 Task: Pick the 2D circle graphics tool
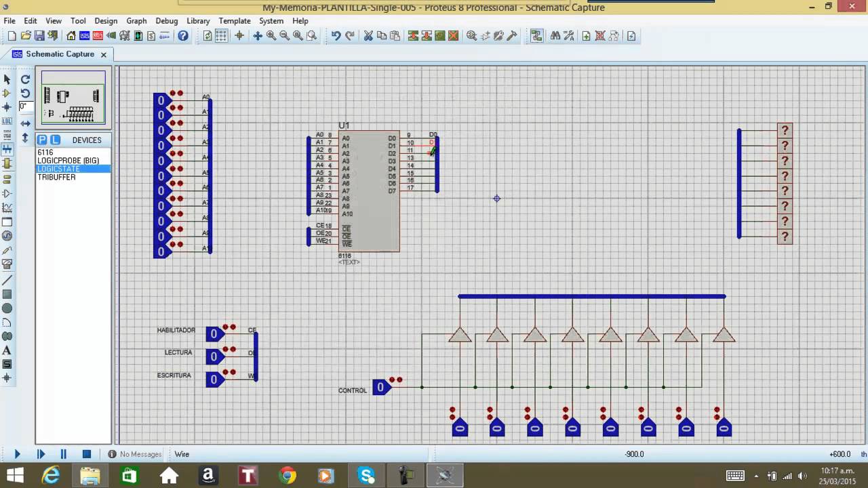tap(7, 308)
